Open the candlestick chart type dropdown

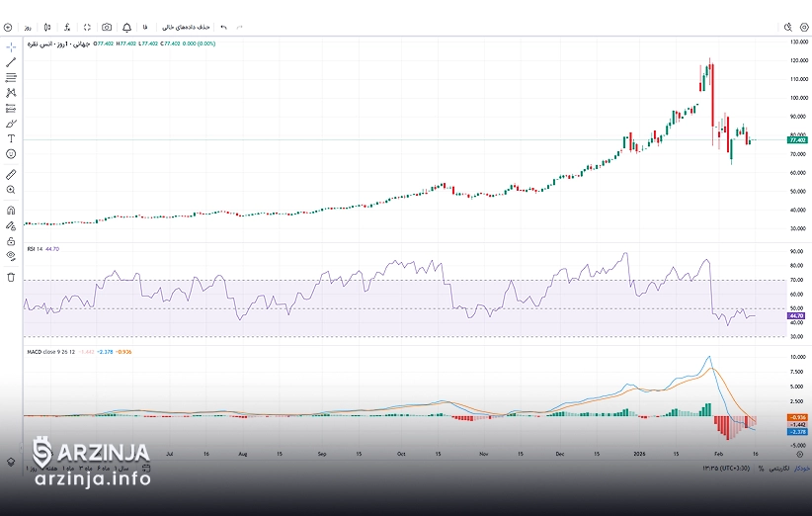[47, 27]
